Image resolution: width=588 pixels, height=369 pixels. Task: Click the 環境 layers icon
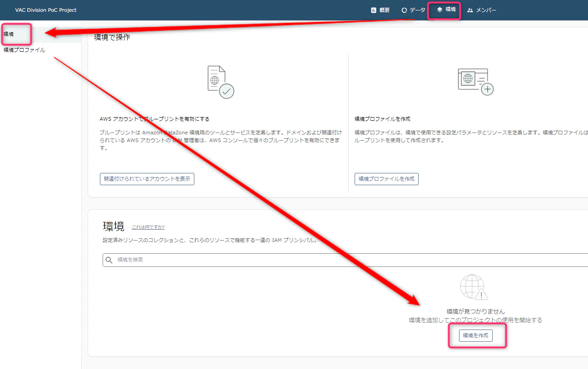[x=440, y=10]
